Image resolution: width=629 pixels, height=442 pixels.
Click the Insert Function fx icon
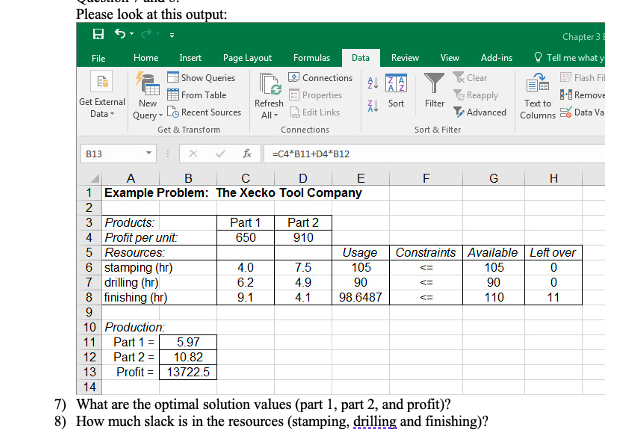[x=247, y=154]
